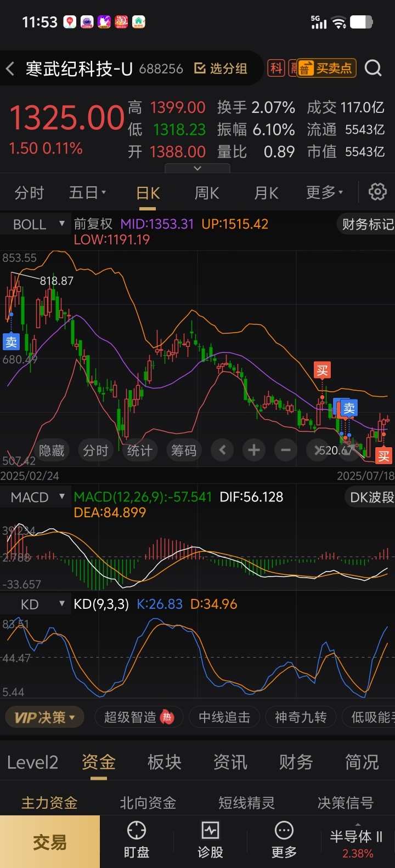
Task: Tap the back arrow beside 寒武纪科技-U
Action: point(10,69)
